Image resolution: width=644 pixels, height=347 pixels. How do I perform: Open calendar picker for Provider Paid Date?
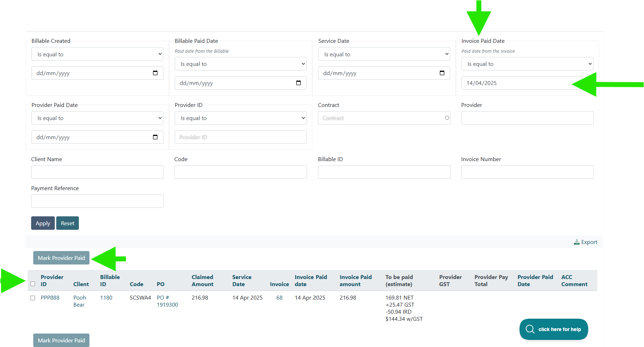click(x=155, y=137)
